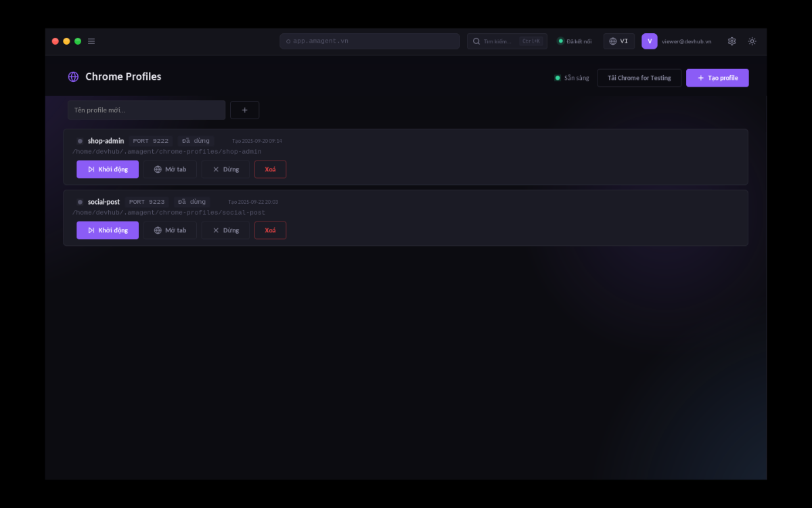Viewport: 812px width, 508px height.
Task: Click the app.amagent.vn address bar
Action: (x=369, y=41)
